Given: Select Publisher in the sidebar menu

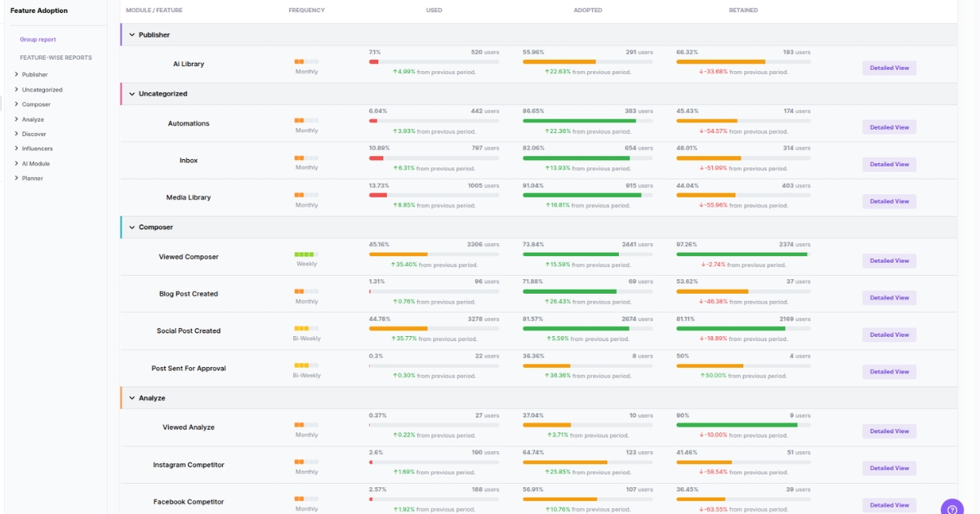Looking at the screenshot, I should point(31,73).
